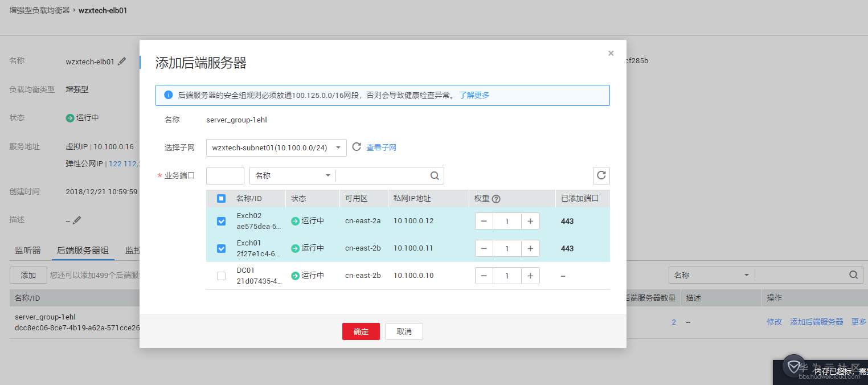Refresh the server list with the right-side refresh icon
This screenshot has height=385, width=868.
click(601, 175)
